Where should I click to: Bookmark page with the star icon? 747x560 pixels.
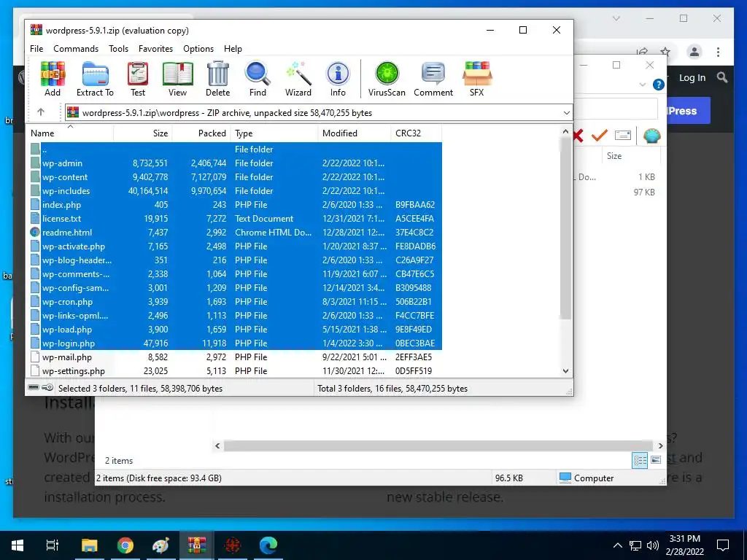click(x=665, y=52)
